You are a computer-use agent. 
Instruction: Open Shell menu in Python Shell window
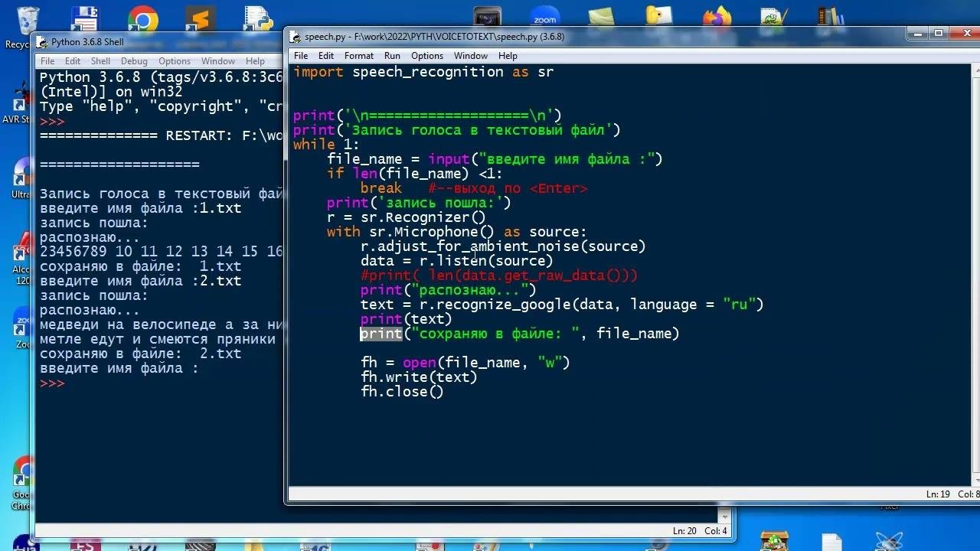[x=100, y=61]
